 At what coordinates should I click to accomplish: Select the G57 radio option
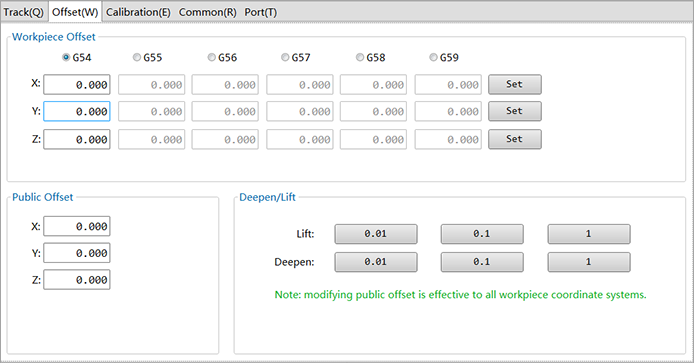(x=296, y=58)
